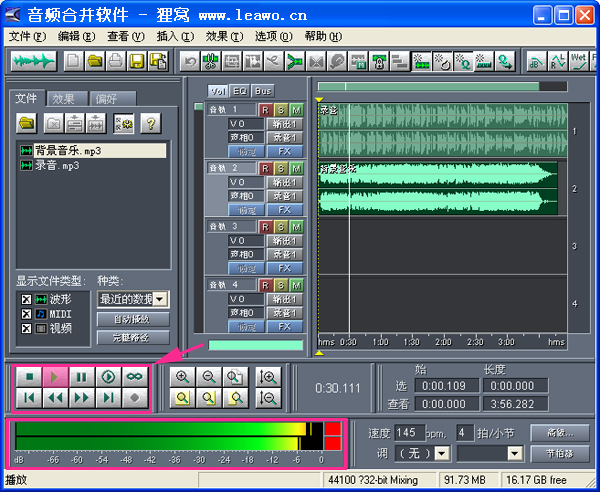Click the fast forward double-arrow button
The image size is (600, 492).
tap(82, 398)
